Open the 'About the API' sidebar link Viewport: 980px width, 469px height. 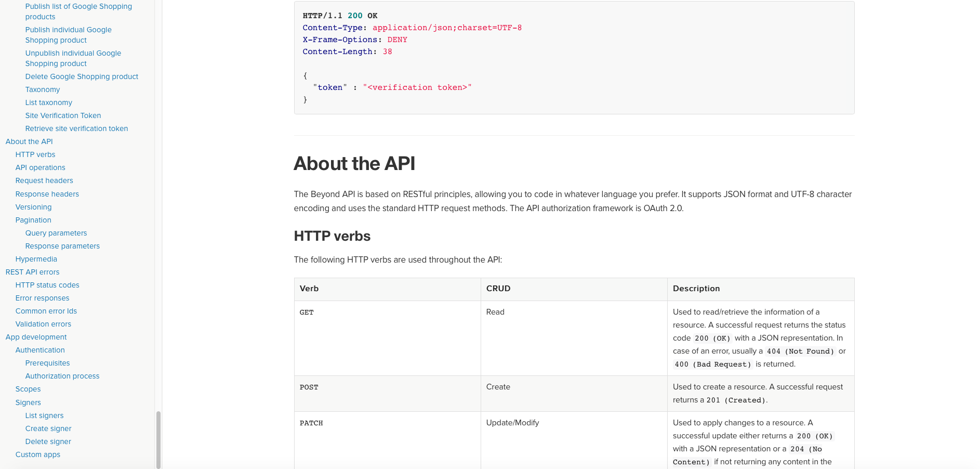click(x=29, y=141)
